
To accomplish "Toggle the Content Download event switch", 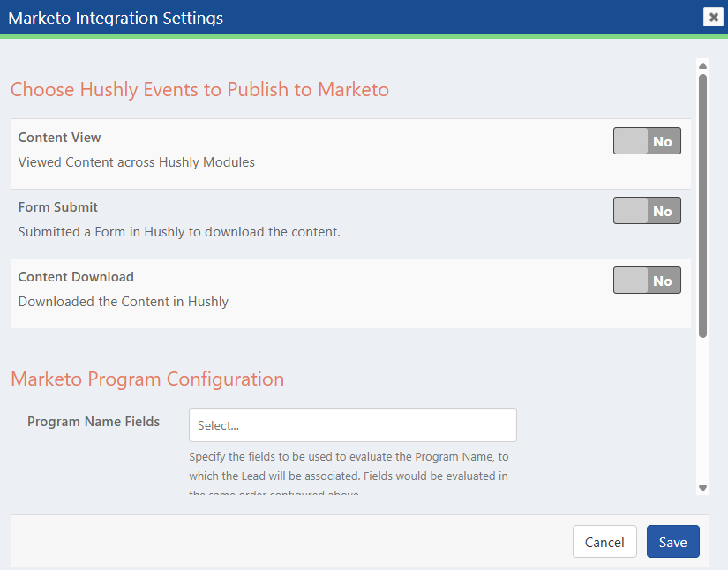I will (x=647, y=280).
